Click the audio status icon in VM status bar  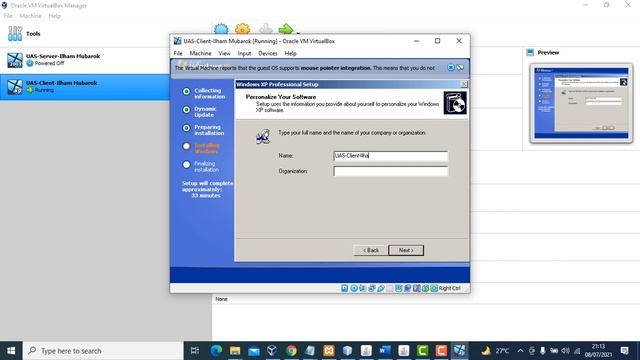tap(363, 288)
